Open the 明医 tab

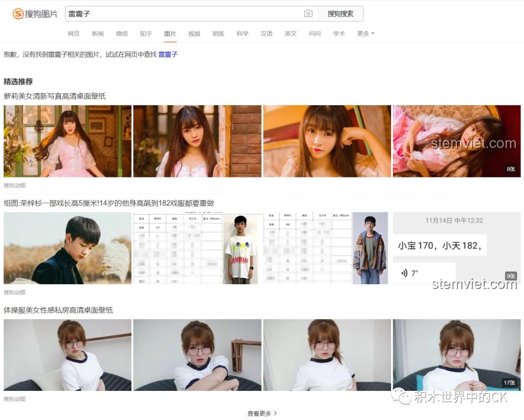click(218, 33)
